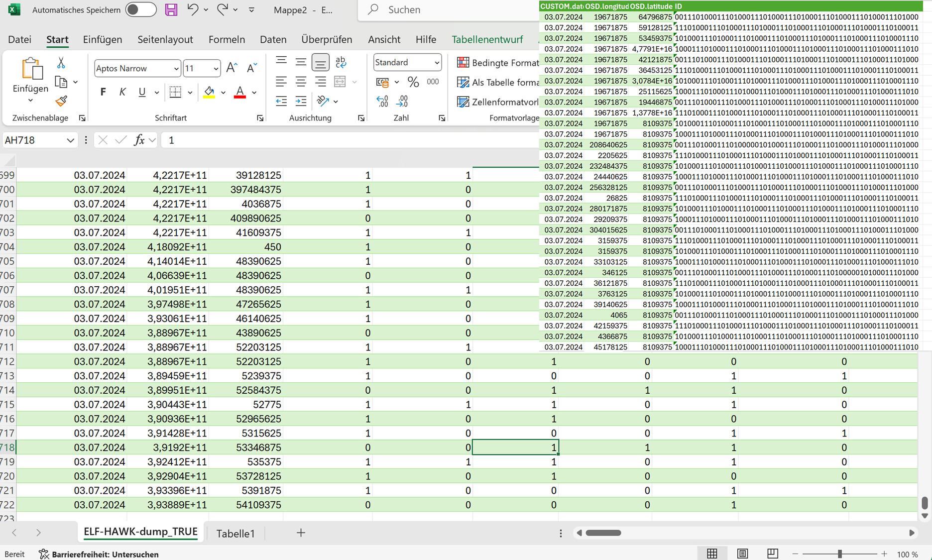Click the Cut scissors icon
Viewport: 932px width, 560px height.
point(61,63)
